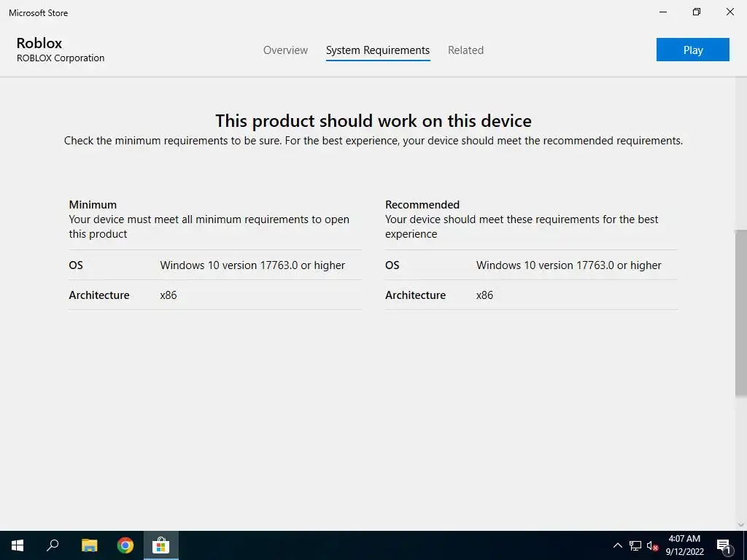Click the Minimum OS value Windows 10 version 17763.0
Screen dimensions: 747x560
(x=252, y=265)
